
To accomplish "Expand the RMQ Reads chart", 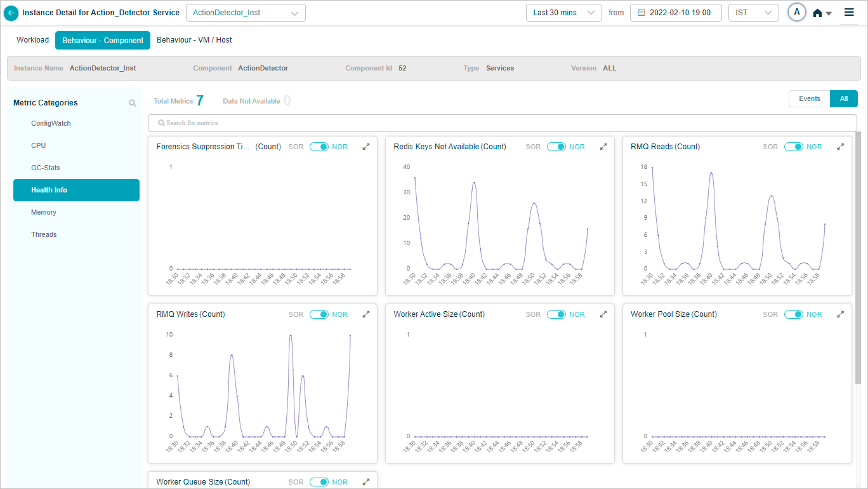I will [x=841, y=147].
